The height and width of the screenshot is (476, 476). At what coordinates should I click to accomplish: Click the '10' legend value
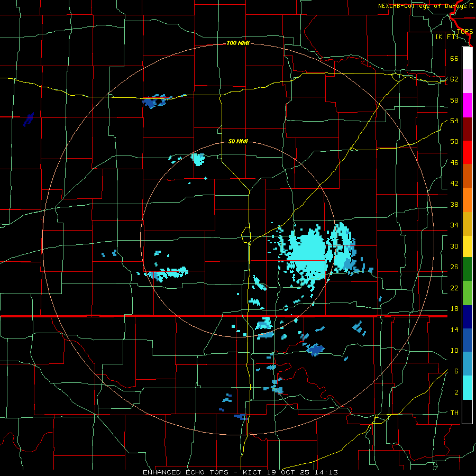tap(454, 351)
